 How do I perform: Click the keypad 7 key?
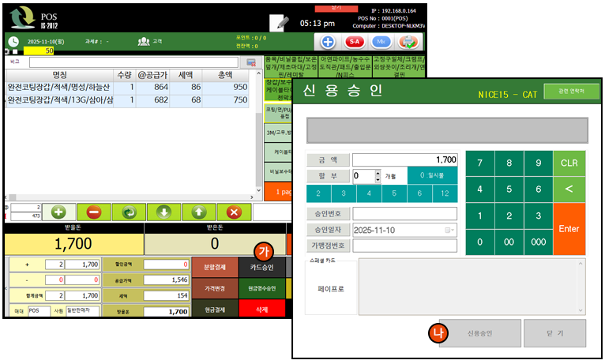[x=480, y=163]
